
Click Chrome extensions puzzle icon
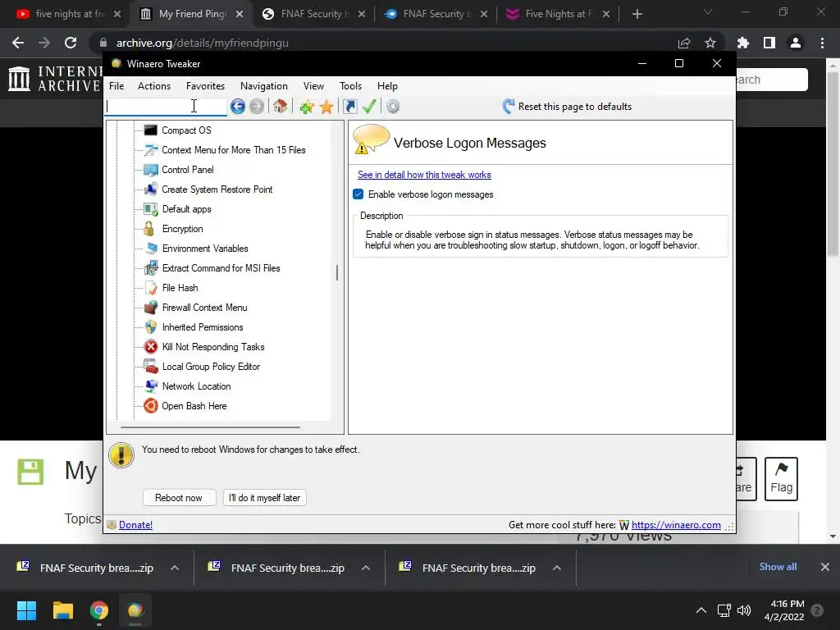742,43
